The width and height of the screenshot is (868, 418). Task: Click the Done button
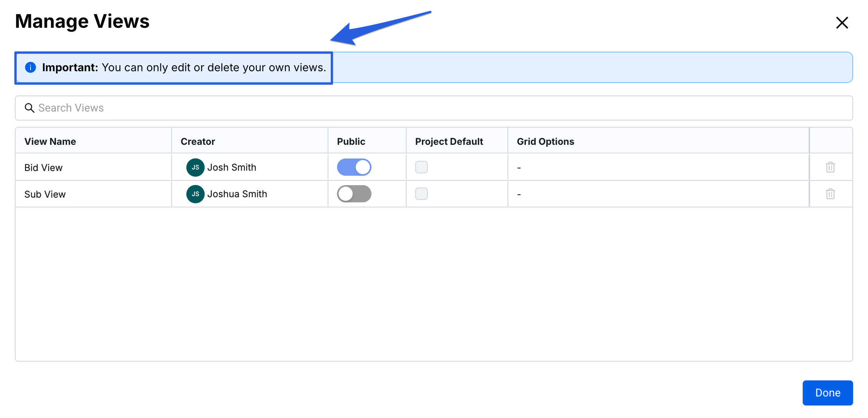tap(828, 393)
